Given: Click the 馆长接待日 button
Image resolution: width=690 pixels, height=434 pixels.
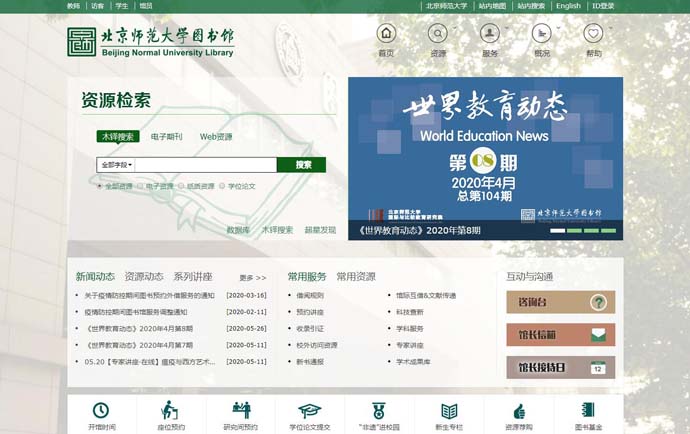Looking at the screenshot, I should [x=561, y=368].
